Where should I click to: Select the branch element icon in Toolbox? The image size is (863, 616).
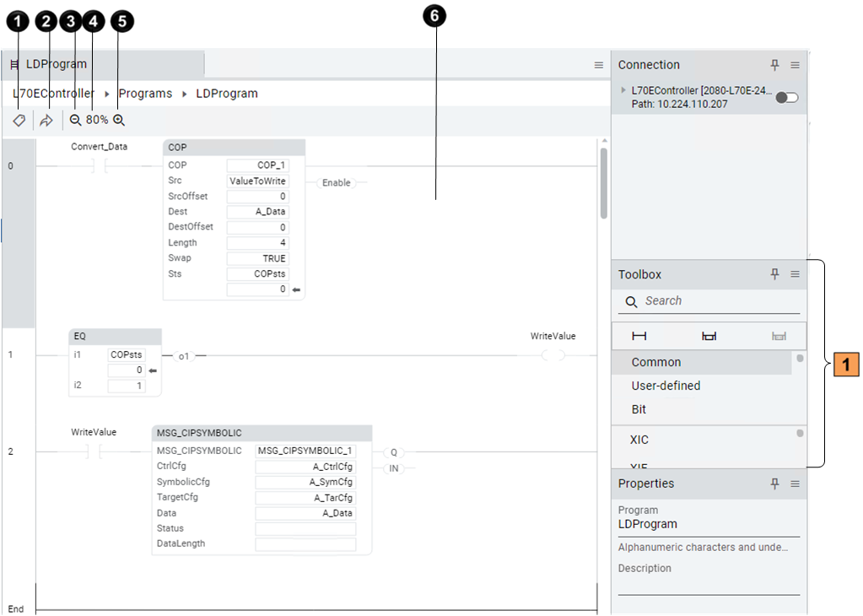pyautogui.click(x=709, y=336)
